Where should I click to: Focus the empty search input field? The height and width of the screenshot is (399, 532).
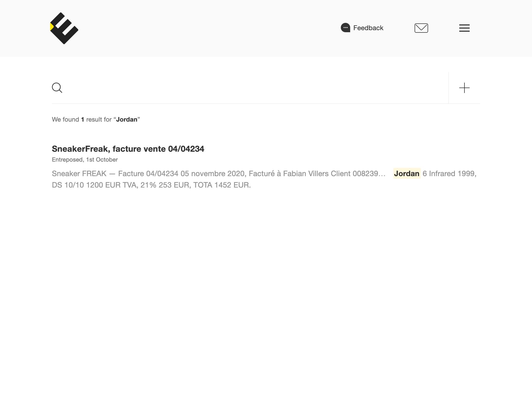255,88
